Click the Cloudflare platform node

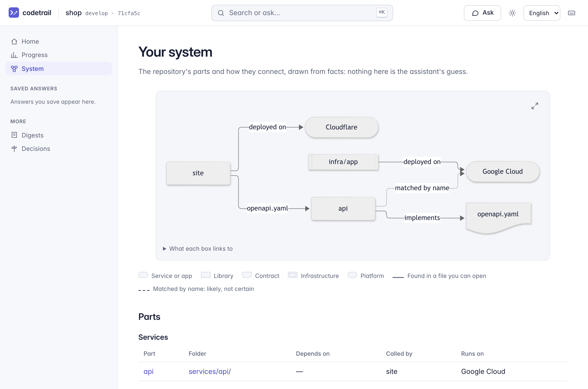click(341, 127)
